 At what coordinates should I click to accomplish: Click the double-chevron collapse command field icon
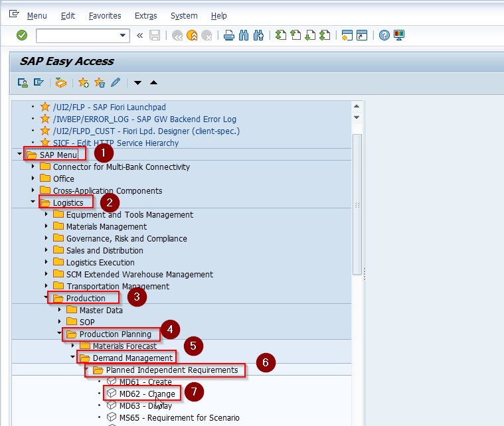pos(139,35)
